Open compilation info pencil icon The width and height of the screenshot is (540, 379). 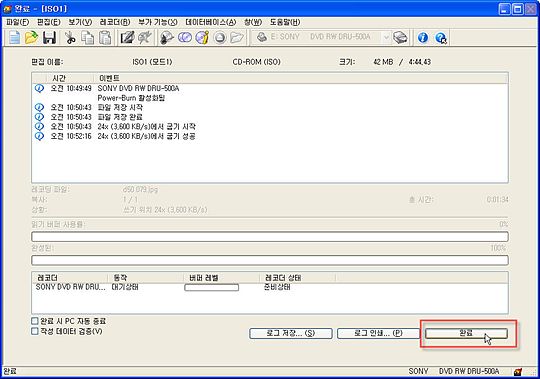pos(127,38)
